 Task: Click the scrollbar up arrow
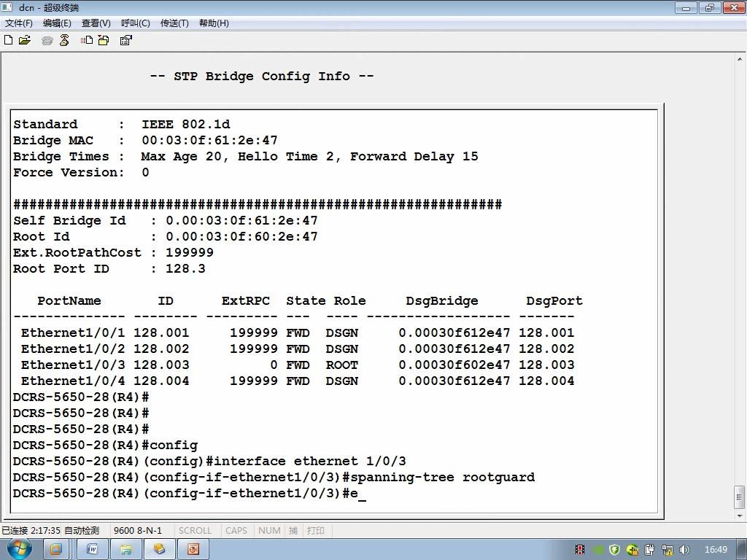point(740,60)
